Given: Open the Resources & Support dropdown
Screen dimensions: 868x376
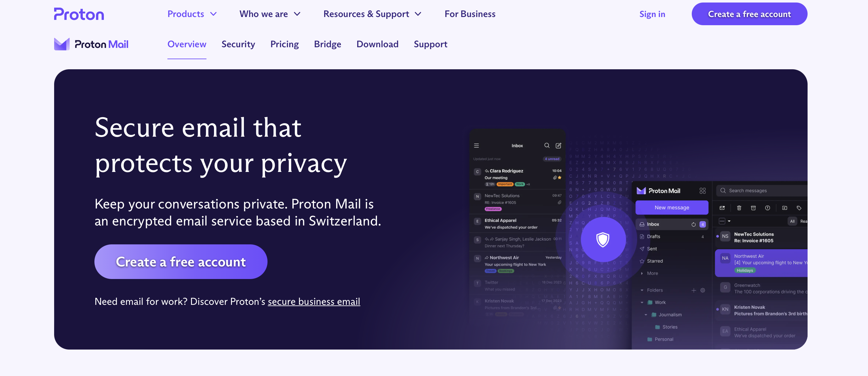Looking at the screenshot, I should click(372, 14).
